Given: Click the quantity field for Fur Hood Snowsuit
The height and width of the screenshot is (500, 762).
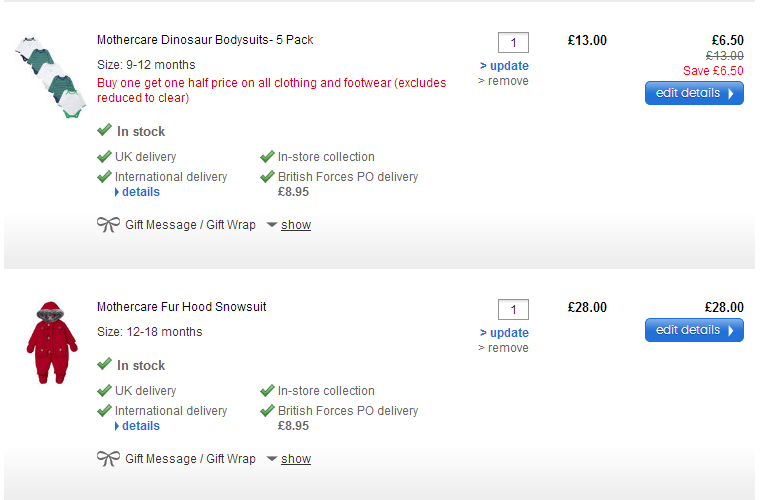Looking at the screenshot, I should (513, 309).
